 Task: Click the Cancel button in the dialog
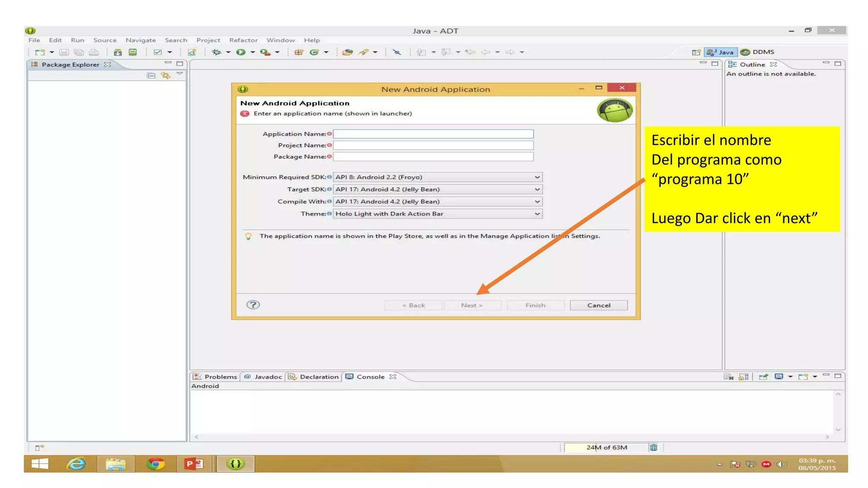pos(598,305)
